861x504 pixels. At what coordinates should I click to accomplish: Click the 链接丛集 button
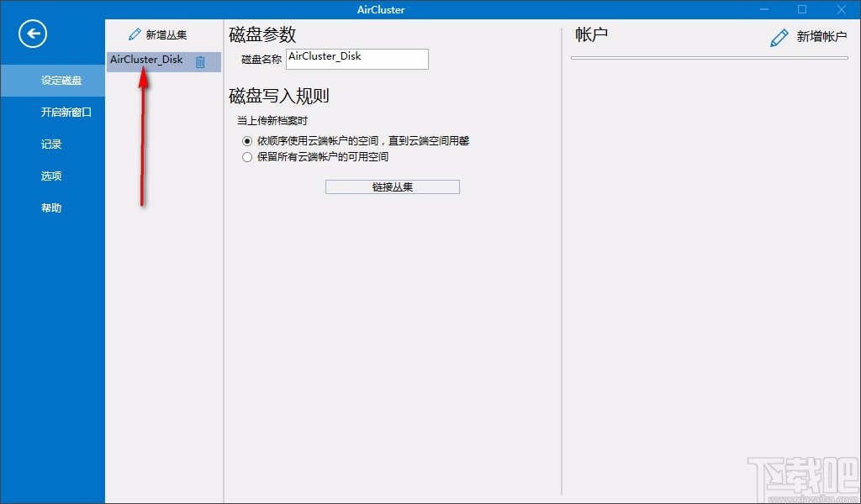coord(392,186)
